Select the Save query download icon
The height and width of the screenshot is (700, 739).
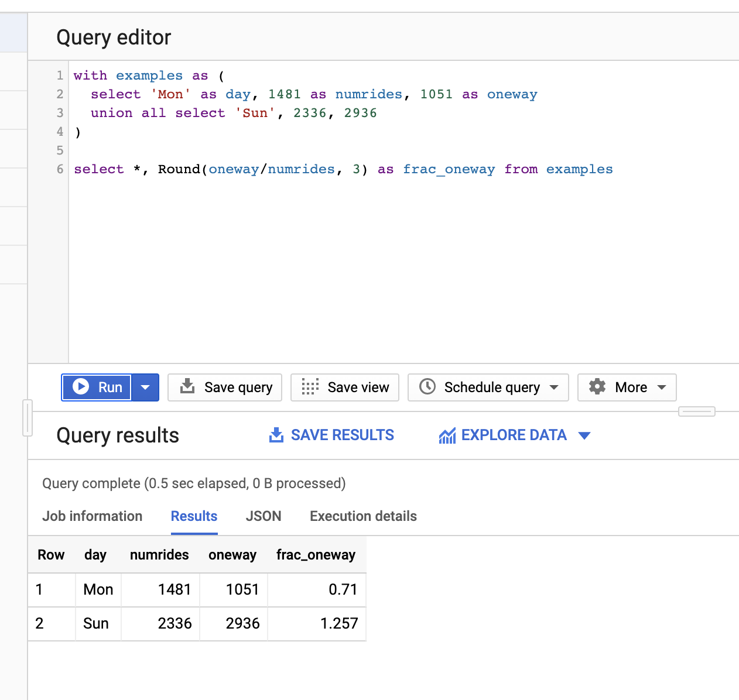click(187, 387)
